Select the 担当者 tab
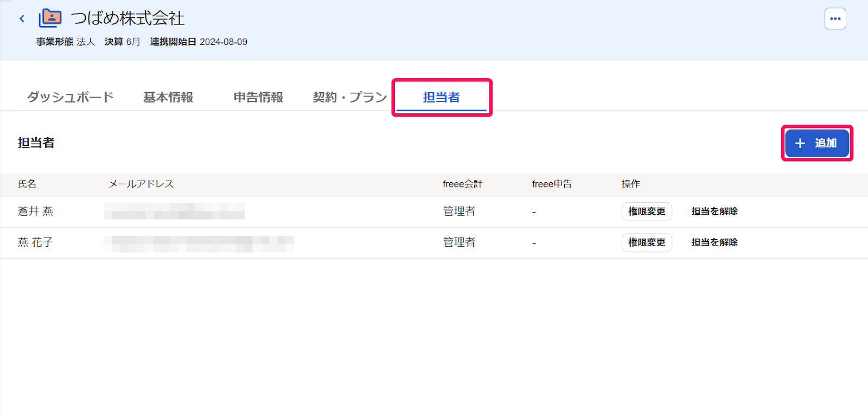The height and width of the screenshot is (417, 868). click(x=442, y=97)
